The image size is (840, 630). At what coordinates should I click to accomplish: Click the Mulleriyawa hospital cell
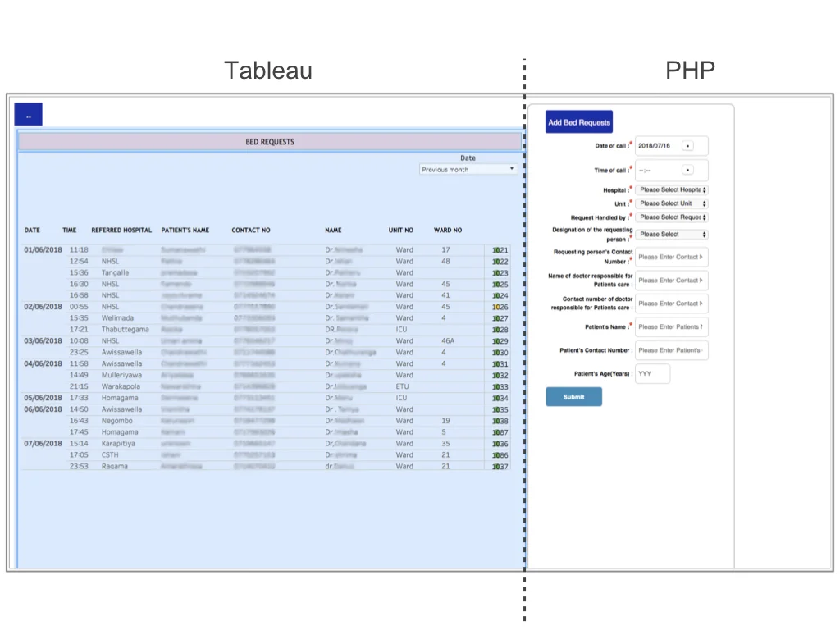pos(121,374)
